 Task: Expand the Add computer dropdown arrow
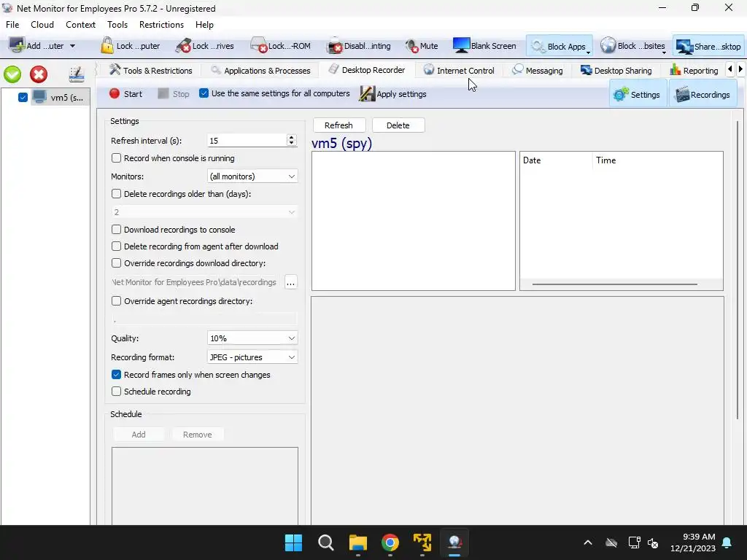click(x=72, y=46)
